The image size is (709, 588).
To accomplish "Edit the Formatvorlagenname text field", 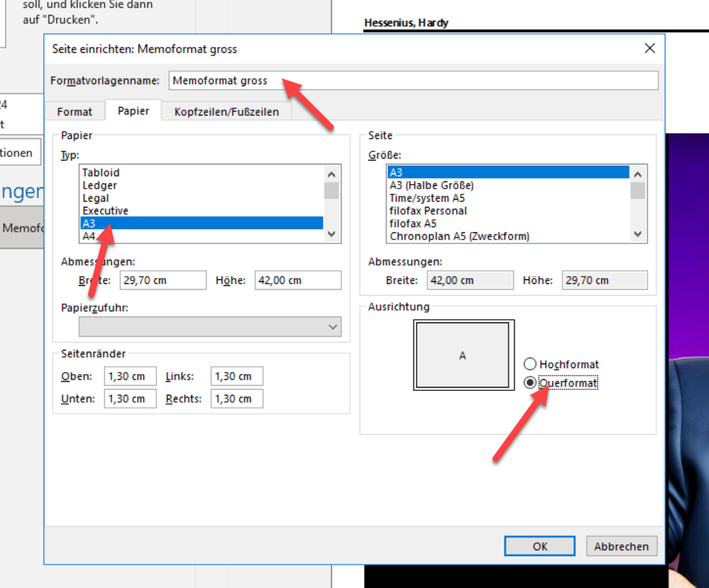I will point(414,80).
